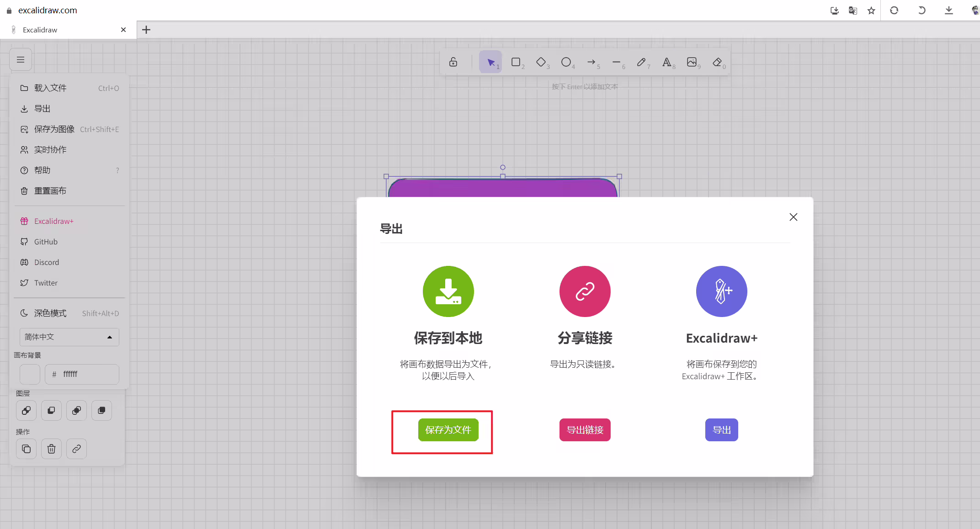Screen dimensions: 980x529
Task: Click the green 保存为文件 button
Action: click(448, 430)
